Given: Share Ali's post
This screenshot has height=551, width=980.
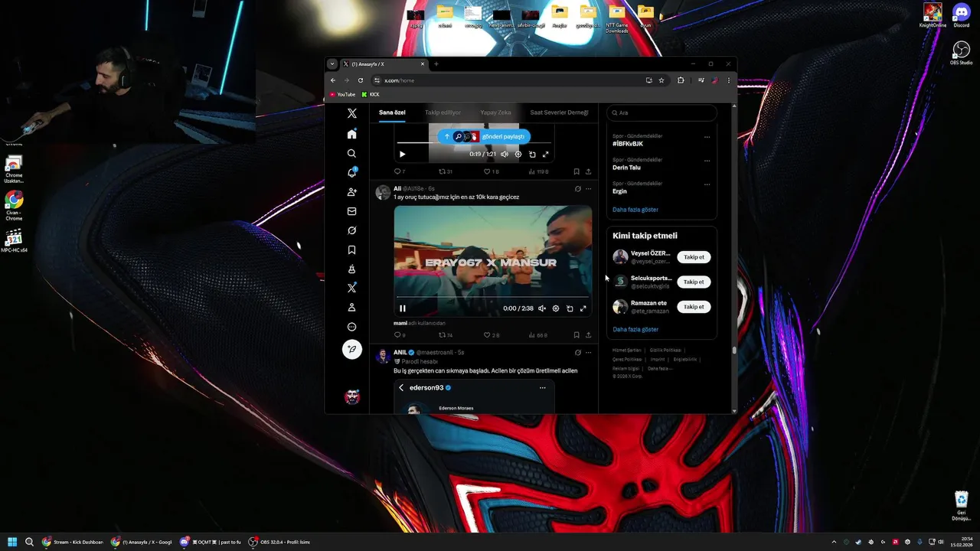Looking at the screenshot, I should (588, 335).
